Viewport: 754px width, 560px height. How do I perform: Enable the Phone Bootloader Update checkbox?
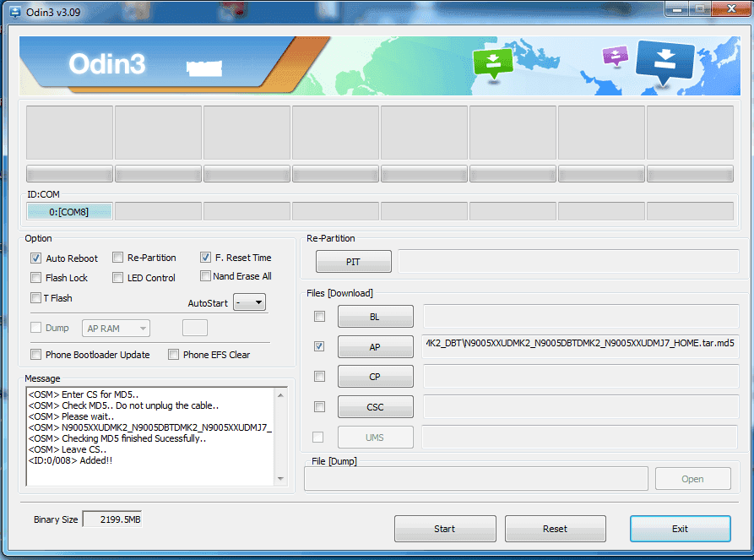35,355
